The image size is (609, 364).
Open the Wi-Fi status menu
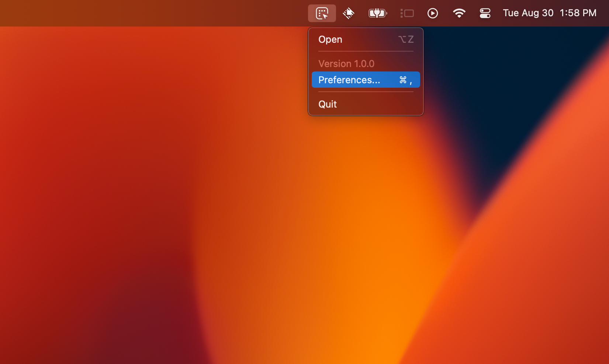coord(459,13)
